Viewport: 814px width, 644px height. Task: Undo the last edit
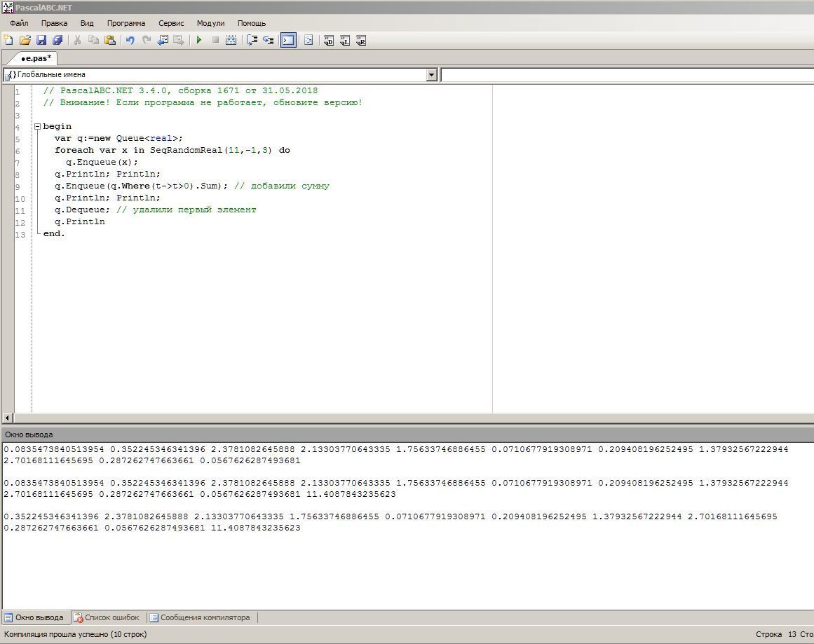point(130,40)
